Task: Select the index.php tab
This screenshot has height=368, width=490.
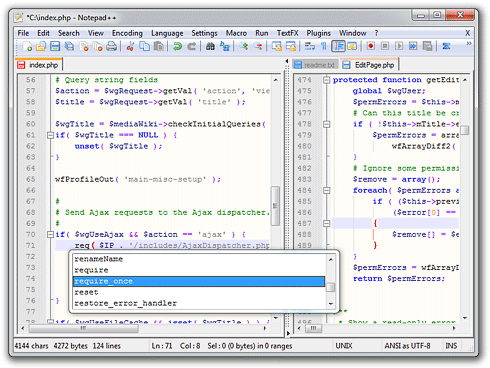Action: pos(39,65)
